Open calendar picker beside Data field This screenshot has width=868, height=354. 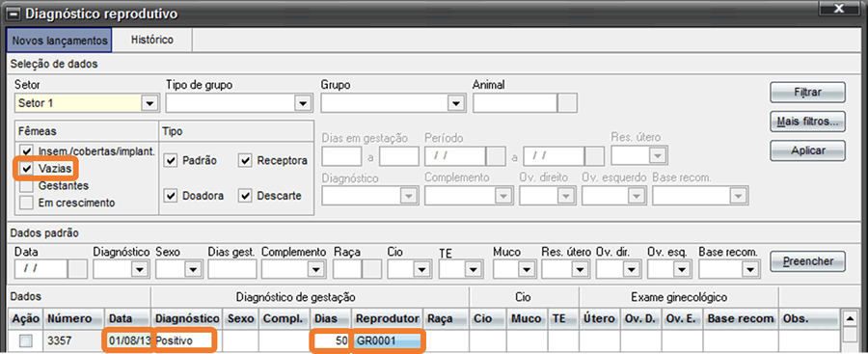pyautogui.click(x=77, y=269)
